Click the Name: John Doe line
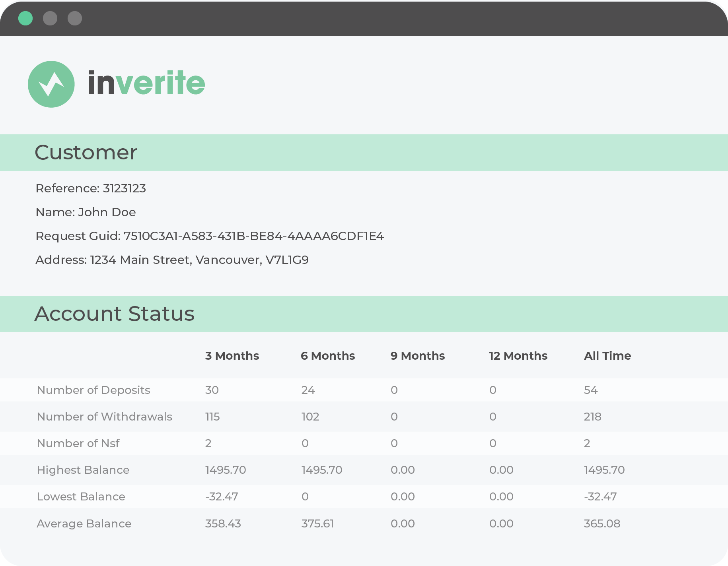 point(86,212)
